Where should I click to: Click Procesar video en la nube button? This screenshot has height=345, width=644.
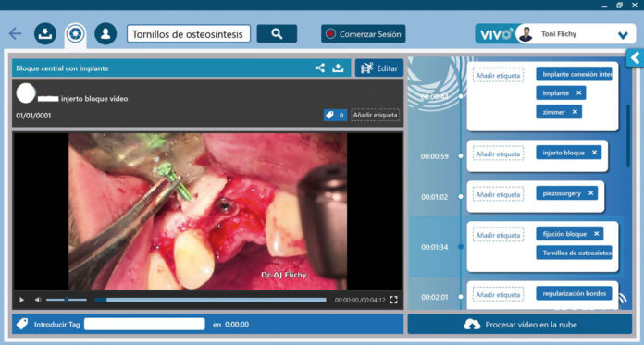[520, 325]
